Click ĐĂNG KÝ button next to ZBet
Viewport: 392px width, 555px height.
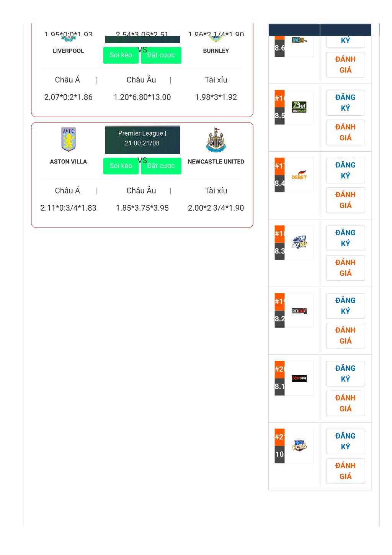(x=345, y=103)
